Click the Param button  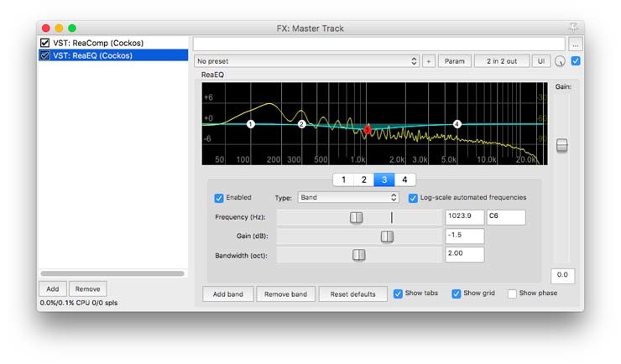click(x=454, y=61)
